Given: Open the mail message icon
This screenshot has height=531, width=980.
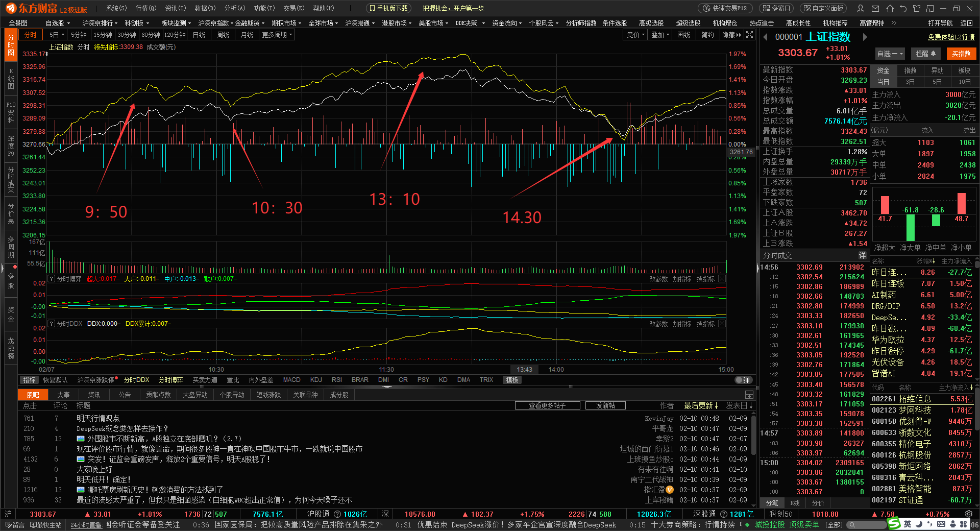Looking at the screenshot, I should pyautogui.click(x=875, y=8).
